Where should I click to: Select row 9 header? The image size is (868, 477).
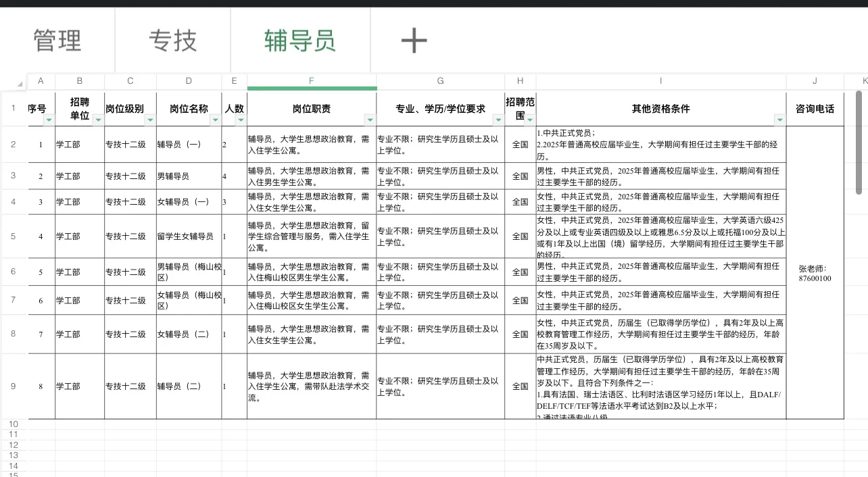14,386
